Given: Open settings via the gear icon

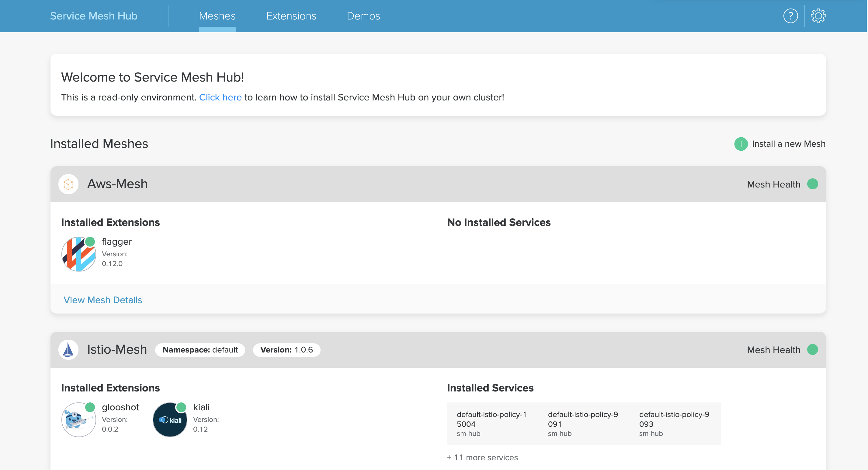Looking at the screenshot, I should tap(818, 16).
